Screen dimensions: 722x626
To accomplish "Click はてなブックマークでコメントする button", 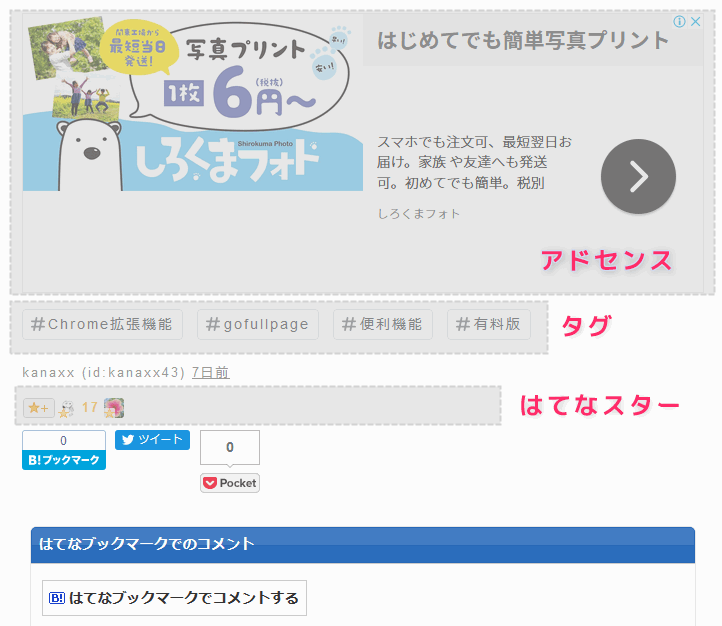I will (175, 598).
